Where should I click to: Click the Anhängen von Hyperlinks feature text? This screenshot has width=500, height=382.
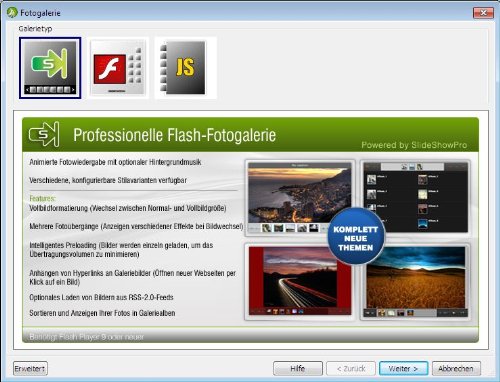point(133,277)
